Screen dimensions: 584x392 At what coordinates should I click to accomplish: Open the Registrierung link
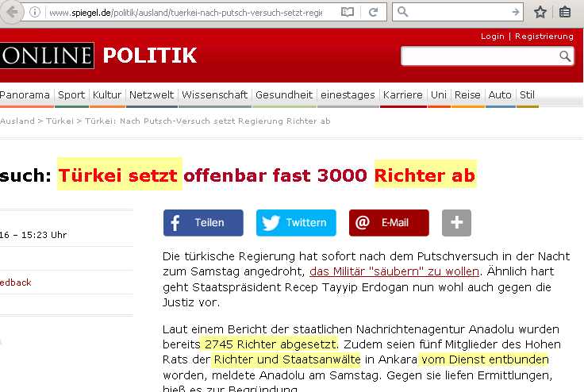pyautogui.click(x=544, y=37)
